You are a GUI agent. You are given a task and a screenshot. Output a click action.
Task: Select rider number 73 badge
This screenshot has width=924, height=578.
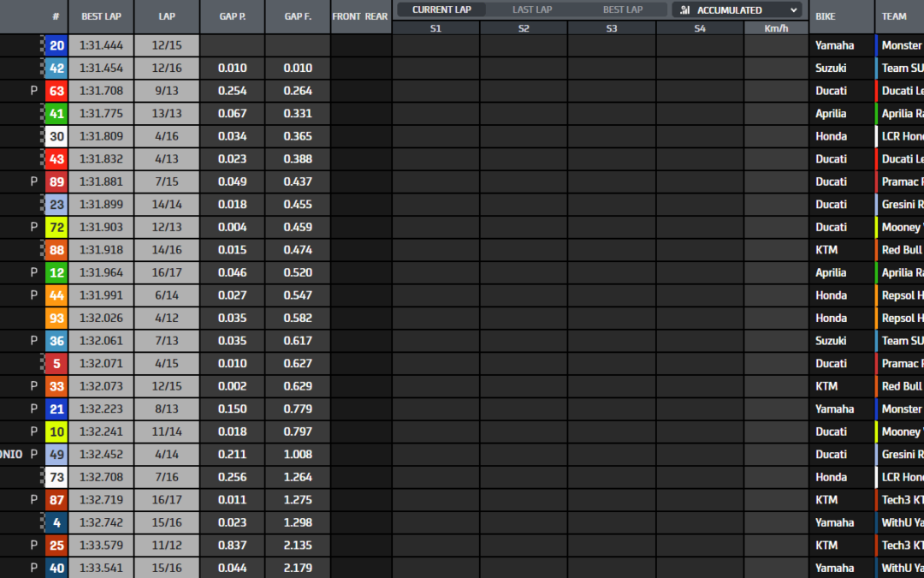click(x=56, y=477)
